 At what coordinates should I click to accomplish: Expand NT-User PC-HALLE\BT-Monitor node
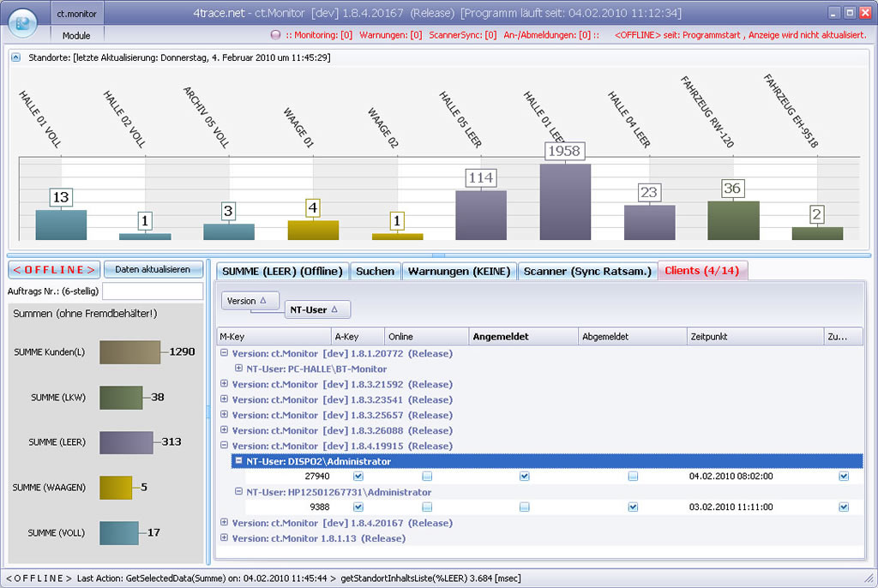(x=239, y=369)
